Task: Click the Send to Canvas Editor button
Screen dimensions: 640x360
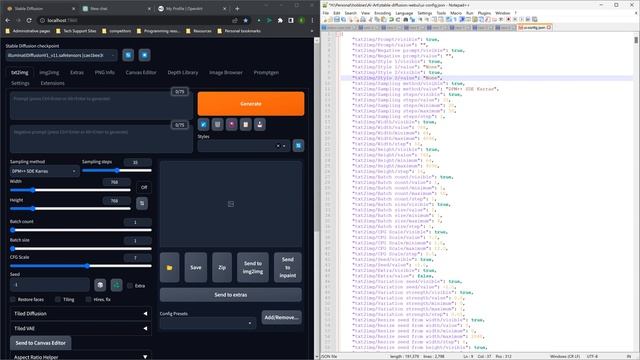Action: click(x=40, y=343)
